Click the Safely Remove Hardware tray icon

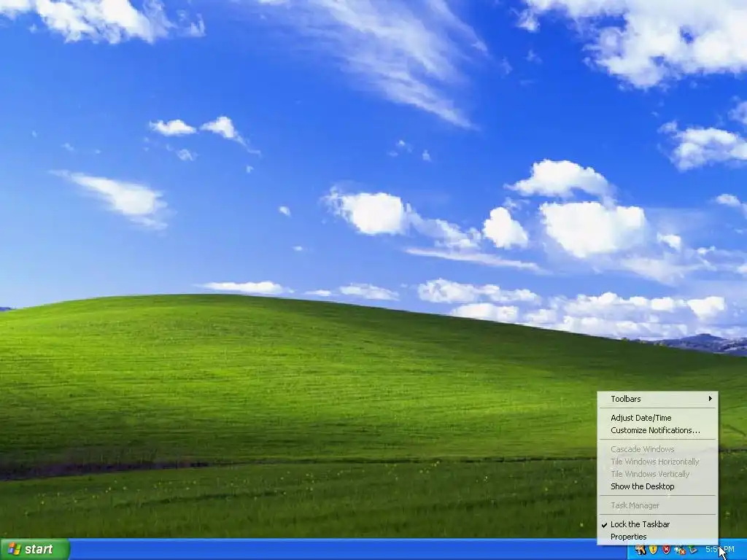point(692,550)
